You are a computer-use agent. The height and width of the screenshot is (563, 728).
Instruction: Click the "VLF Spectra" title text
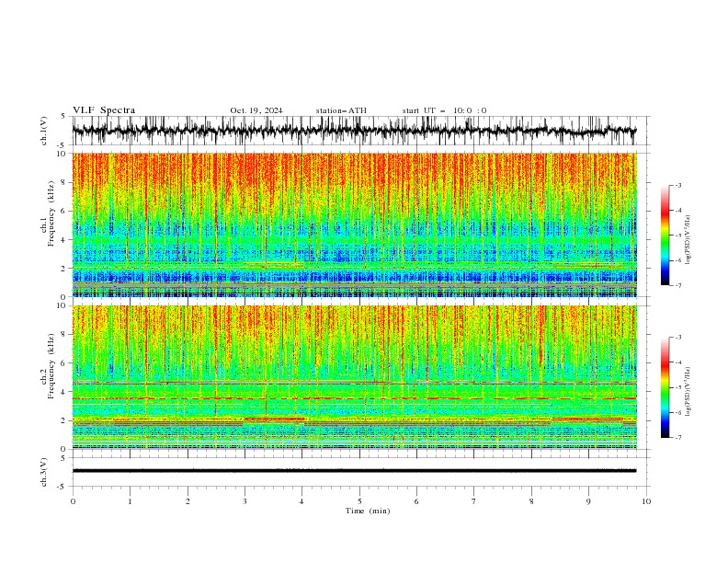click(104, 110)
